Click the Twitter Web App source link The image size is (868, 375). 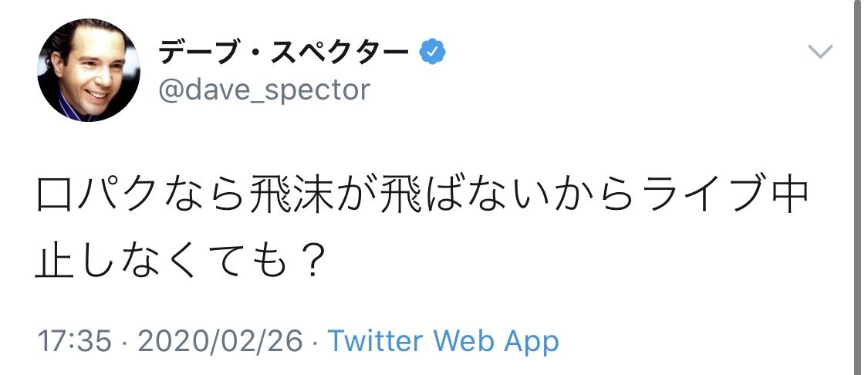click(443, 340)
